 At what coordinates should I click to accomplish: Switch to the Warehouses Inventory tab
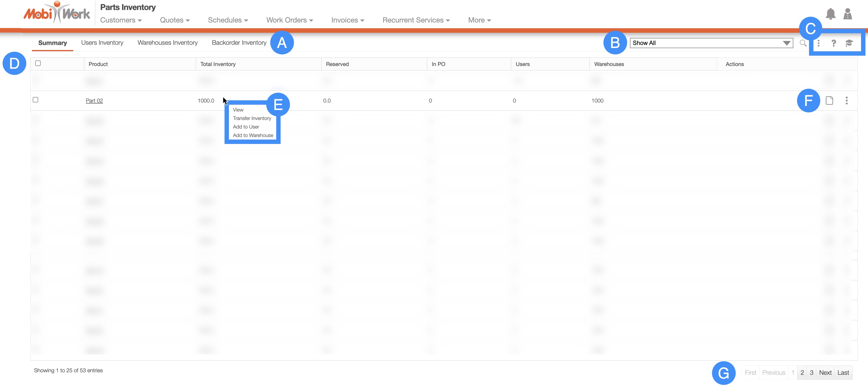pyautogui.click(x=167, y=43)
